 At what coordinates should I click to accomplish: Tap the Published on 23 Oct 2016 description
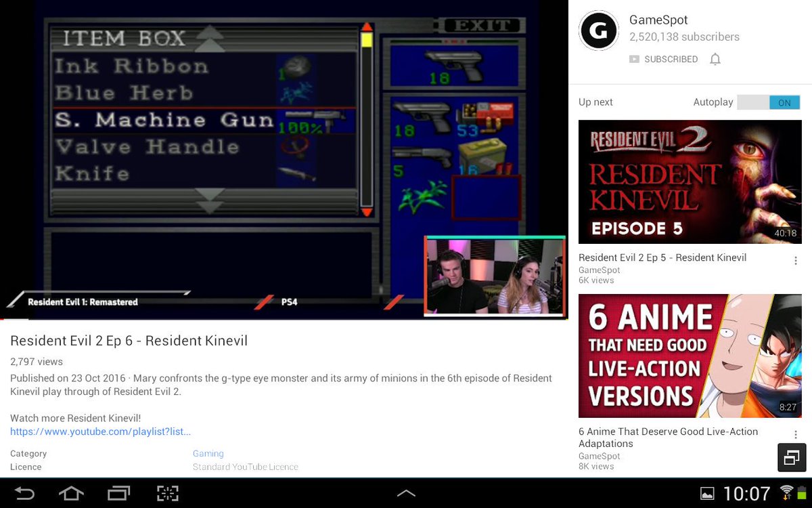281,385
